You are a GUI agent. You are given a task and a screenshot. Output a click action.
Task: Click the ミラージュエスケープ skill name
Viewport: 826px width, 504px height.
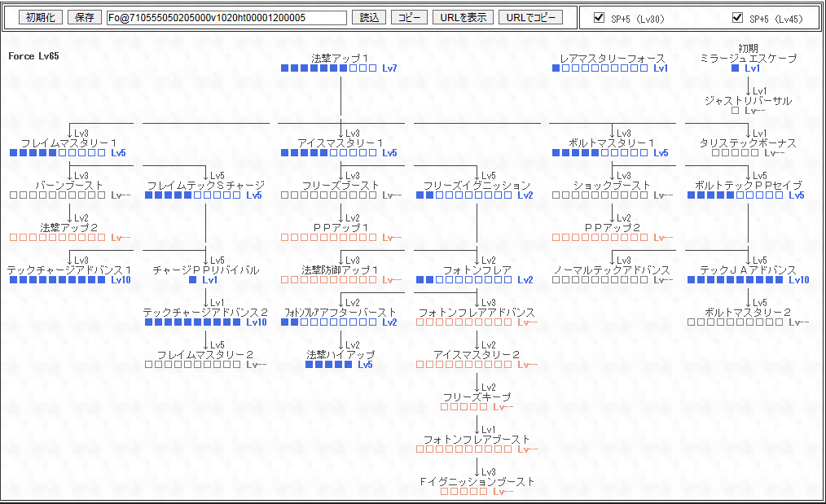pyautogui.click(x=748, y=58)
